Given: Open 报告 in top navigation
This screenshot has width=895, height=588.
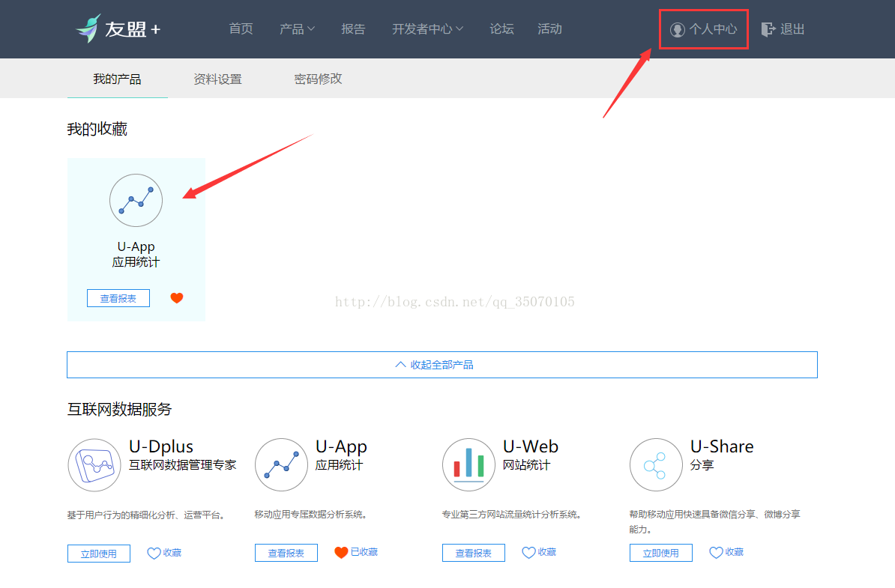Looking at the screenshot, I should point(353,29).
